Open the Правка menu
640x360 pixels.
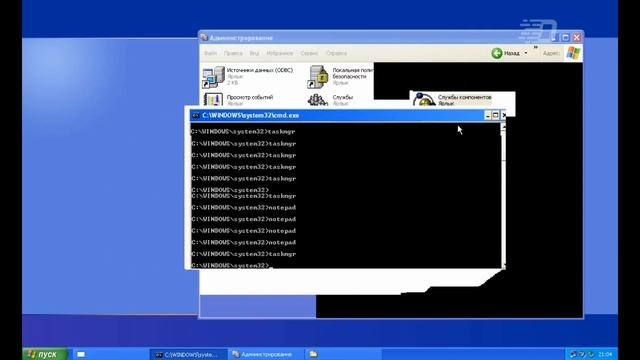(x=233, y=53)
